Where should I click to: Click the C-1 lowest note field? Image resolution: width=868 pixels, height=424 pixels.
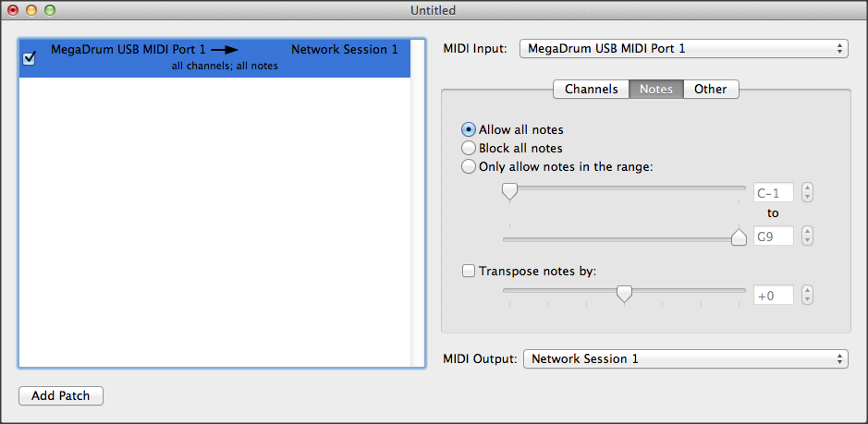tap(775, 193)
